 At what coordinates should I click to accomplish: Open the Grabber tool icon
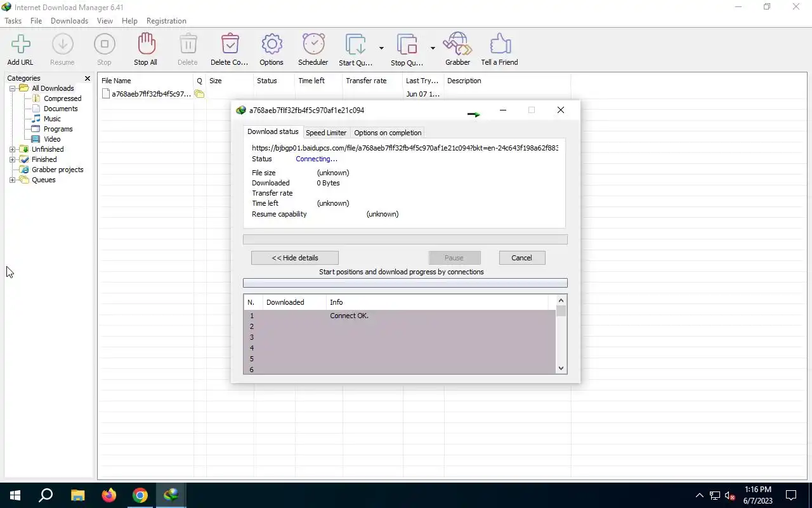tap(457, 44)
